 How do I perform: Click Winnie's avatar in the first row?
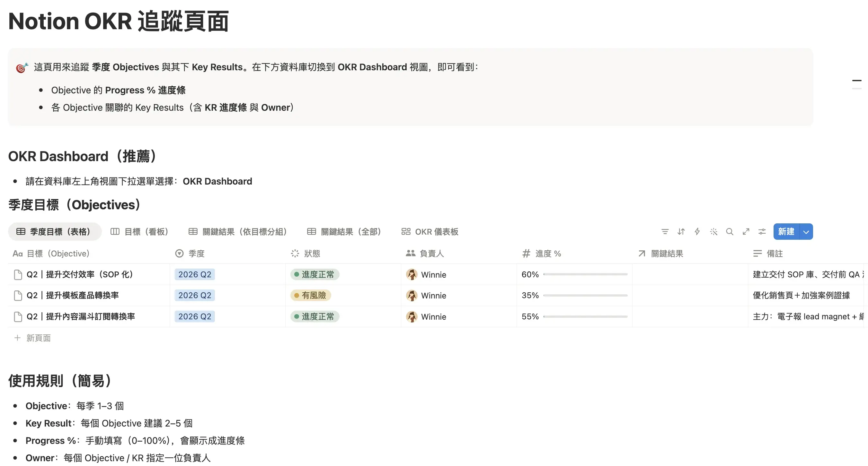412,274
